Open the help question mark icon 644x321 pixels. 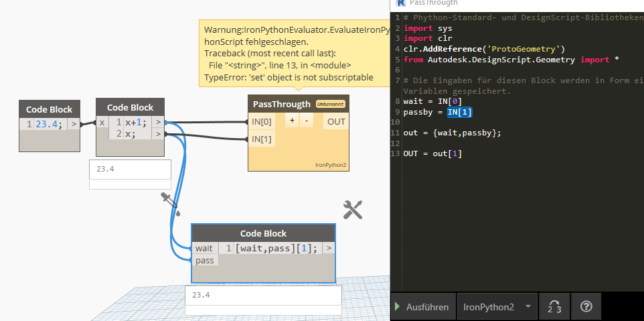tap(586, 307)
